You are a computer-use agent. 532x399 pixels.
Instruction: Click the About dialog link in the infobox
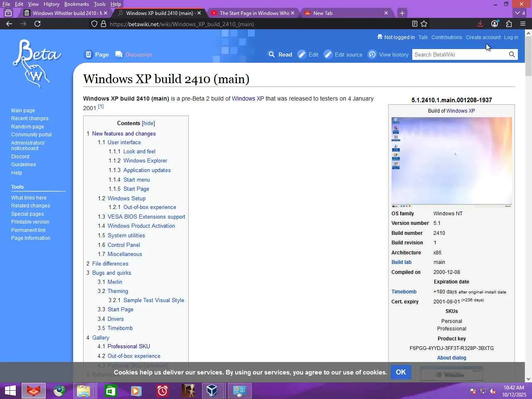tap(451, 357)
